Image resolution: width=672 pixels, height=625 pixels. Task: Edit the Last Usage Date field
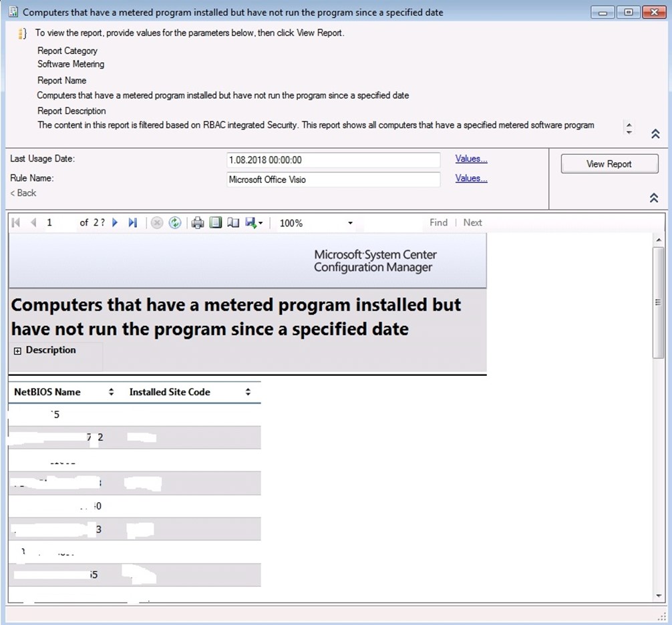click(333, 160)
